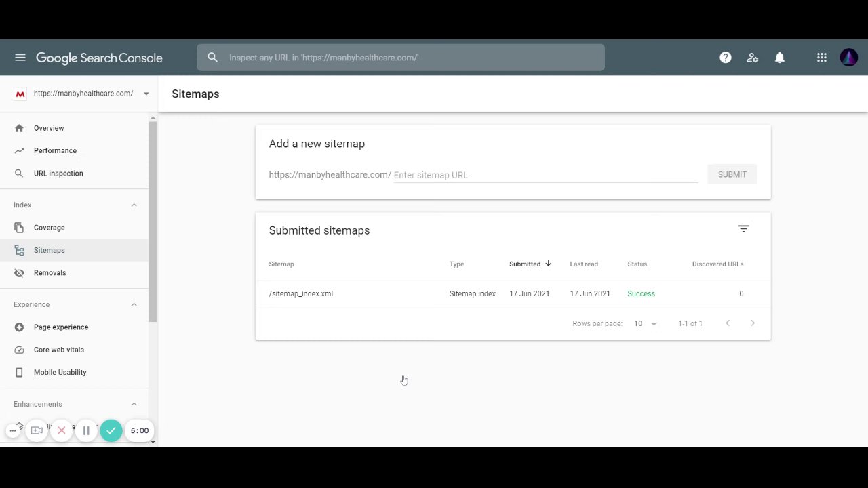
Task: Click the Page experience plus icon
Action: [19, 327]
